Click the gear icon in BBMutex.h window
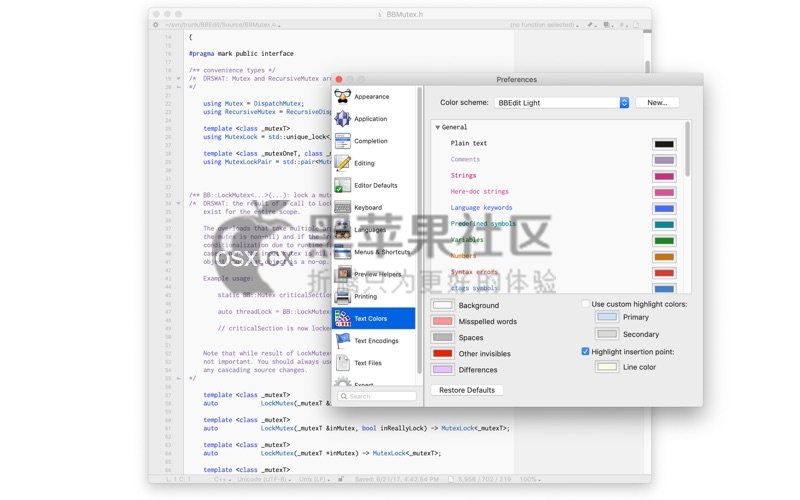The height and width of the screenshot is (500, 800). (156, 24)
